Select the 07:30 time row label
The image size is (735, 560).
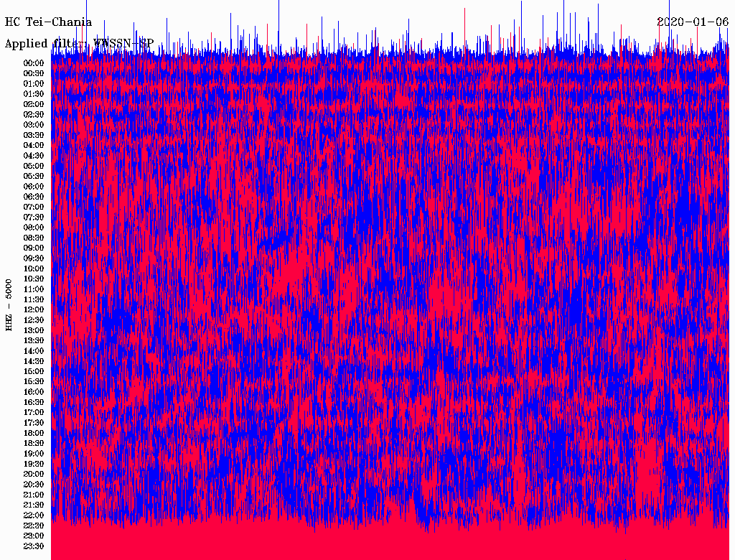pyautogui.click(x=34, y=218)
